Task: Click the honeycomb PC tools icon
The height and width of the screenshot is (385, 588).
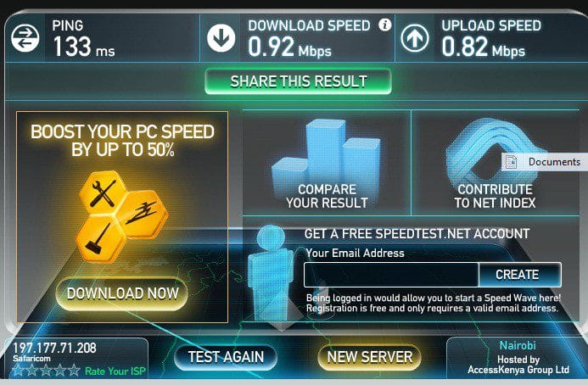Action: (x=120, y=216)
